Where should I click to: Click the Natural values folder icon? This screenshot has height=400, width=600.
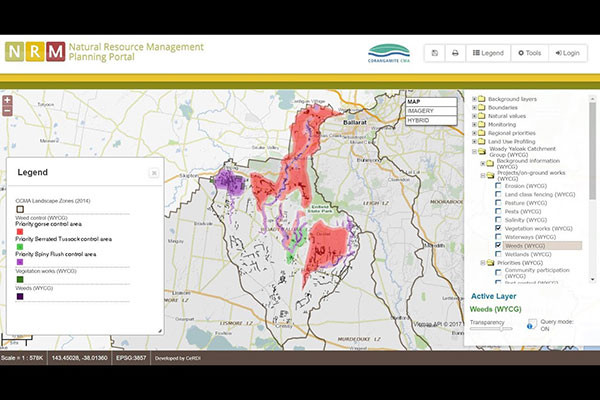(482, 116)
